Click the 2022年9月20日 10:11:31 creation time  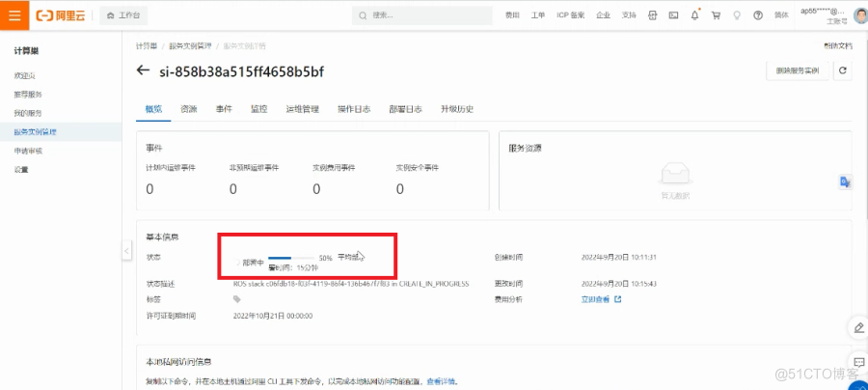[618, 258]
